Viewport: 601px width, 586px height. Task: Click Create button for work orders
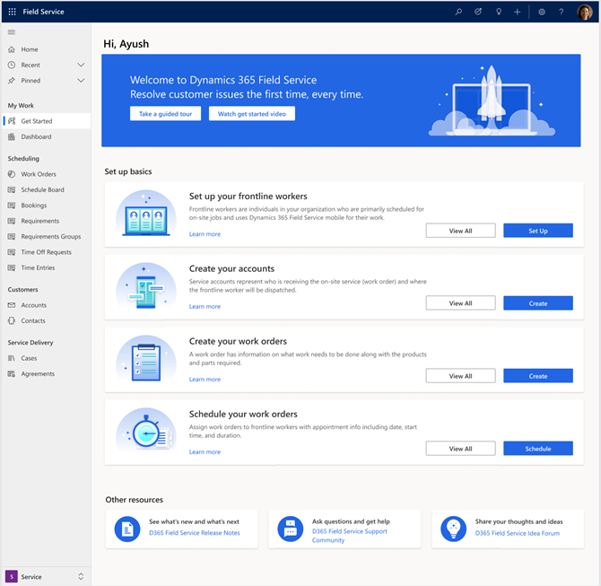538,376
